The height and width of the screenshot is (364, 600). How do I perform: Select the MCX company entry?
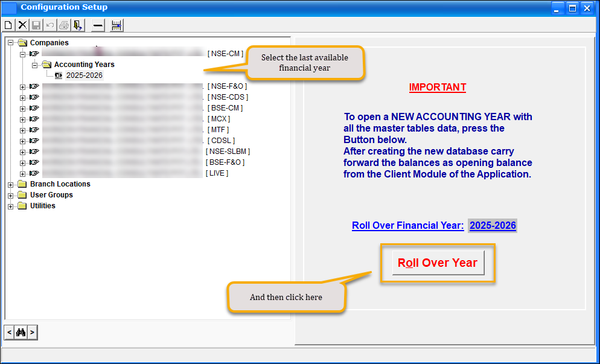218,119
